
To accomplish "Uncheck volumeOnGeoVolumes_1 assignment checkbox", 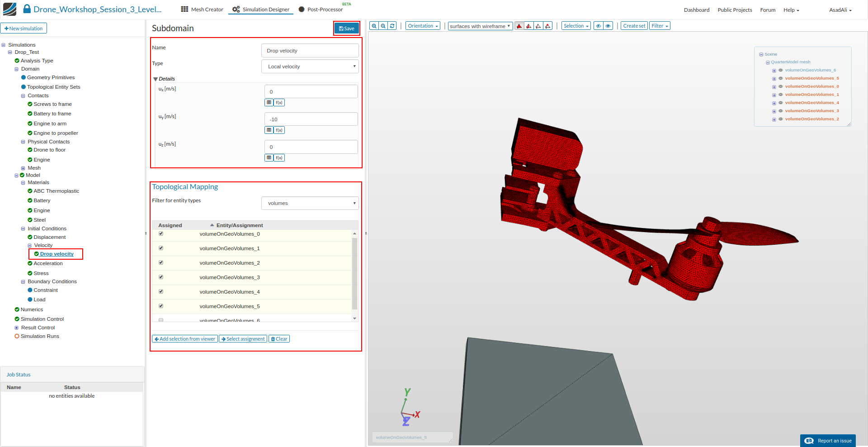I will [161, 248].
